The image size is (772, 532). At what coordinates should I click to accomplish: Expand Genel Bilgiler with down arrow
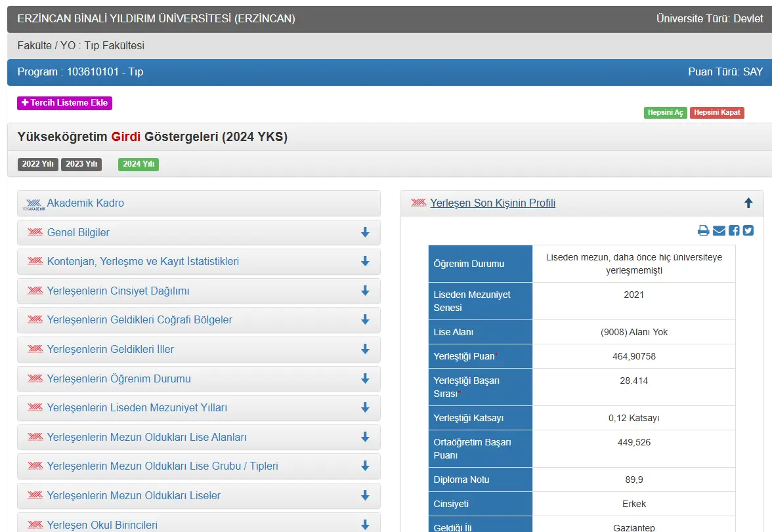click(365, 232)
